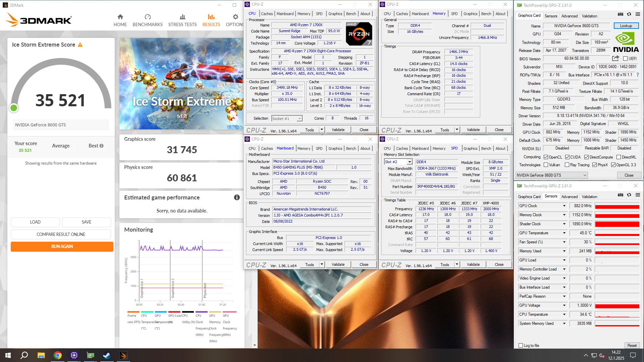The width and height of the screenshot is (644, 362).
Task: Click the Best score info icon
Action: click(102, 146)
